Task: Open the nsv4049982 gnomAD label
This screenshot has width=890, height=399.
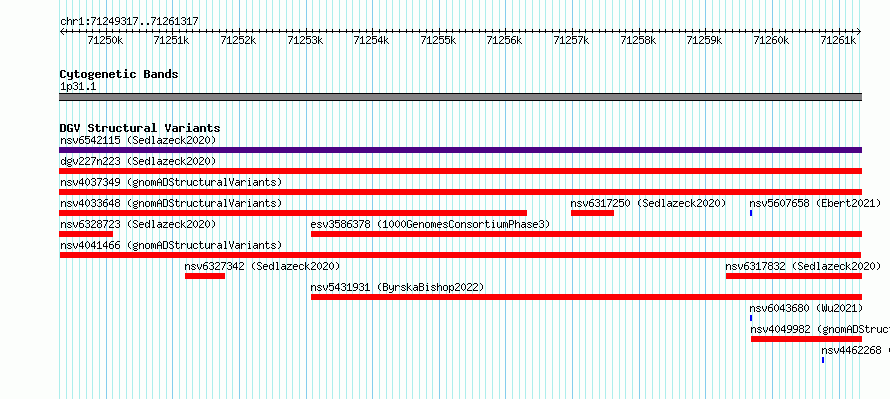Action: [820, 329]
